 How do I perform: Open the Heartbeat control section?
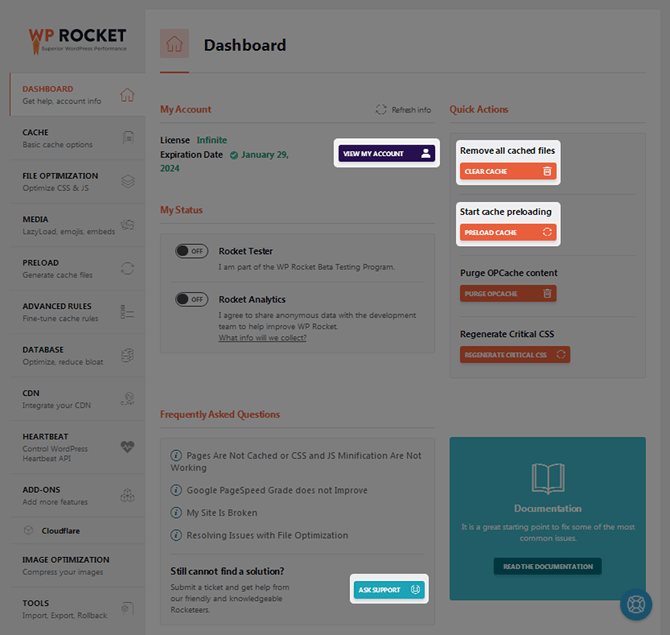78,447
